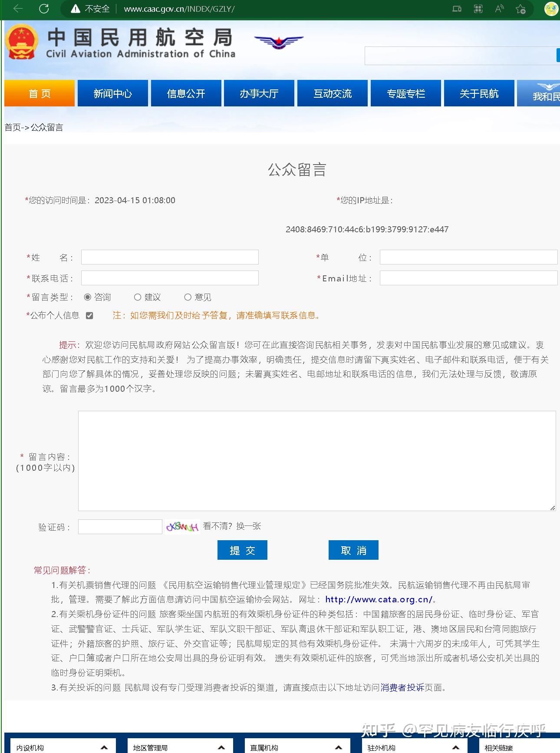This screenshot has height=753, width=560.
Task: Focus the 单位 input field
Action: 469,257
